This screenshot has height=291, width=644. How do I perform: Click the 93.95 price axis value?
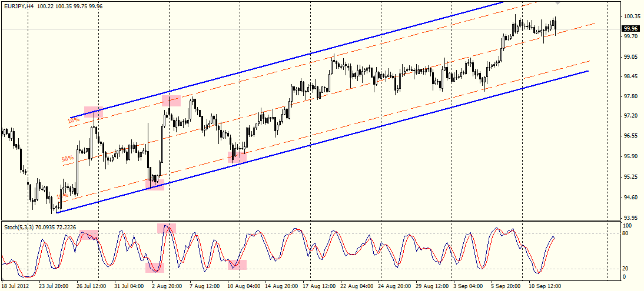[x=630, y=218]
